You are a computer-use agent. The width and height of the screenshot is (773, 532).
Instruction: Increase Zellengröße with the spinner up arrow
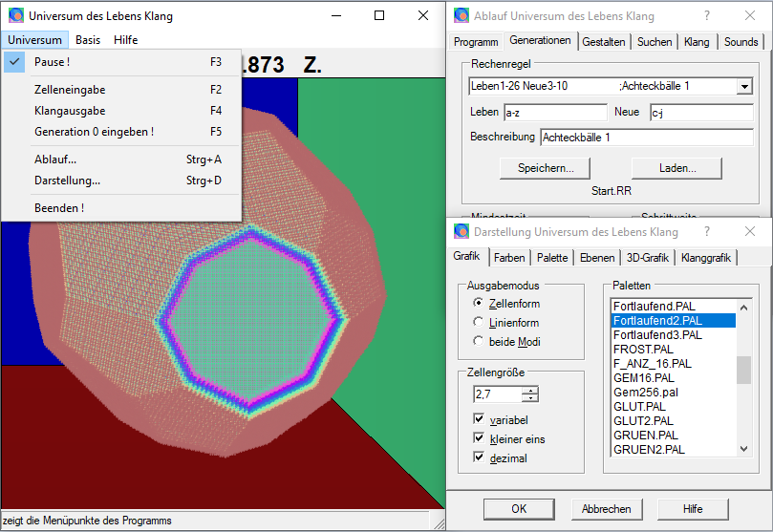[x=530, y=391]
